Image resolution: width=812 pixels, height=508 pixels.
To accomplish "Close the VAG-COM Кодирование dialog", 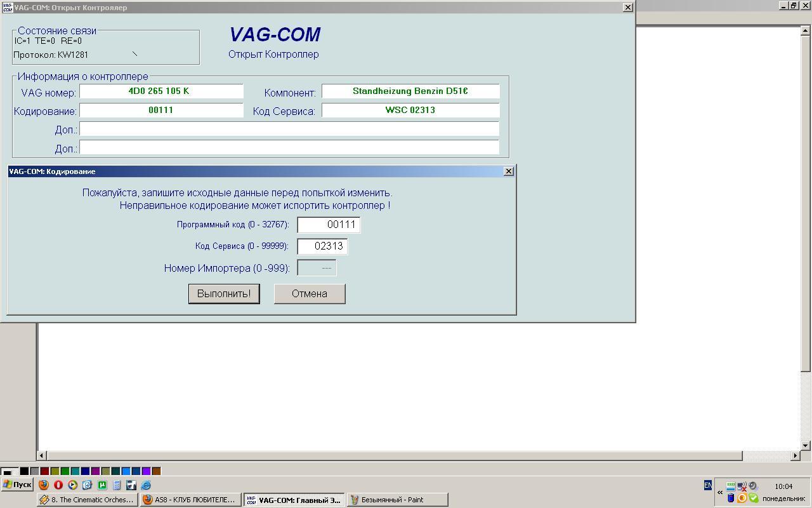I will tap(508, 171).
